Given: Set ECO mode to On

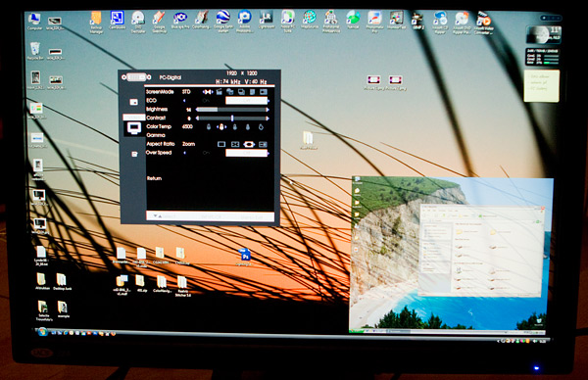Looking at the screenshot, I should (206, 101).
